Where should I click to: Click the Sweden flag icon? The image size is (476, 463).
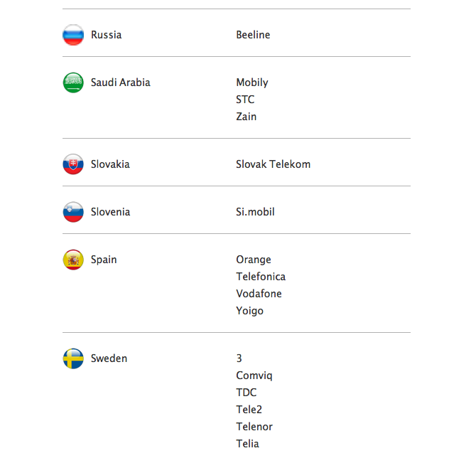pyautogui.click(x=73, y=358)
